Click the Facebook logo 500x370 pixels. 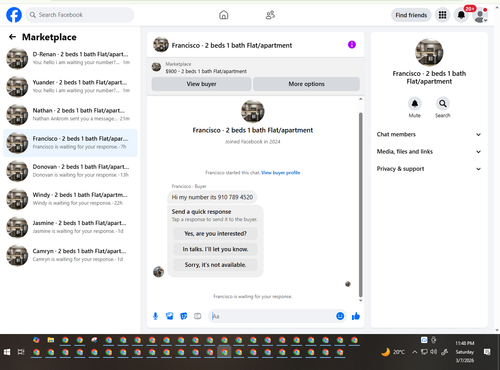pyautogui.click(x=14, y=15)
